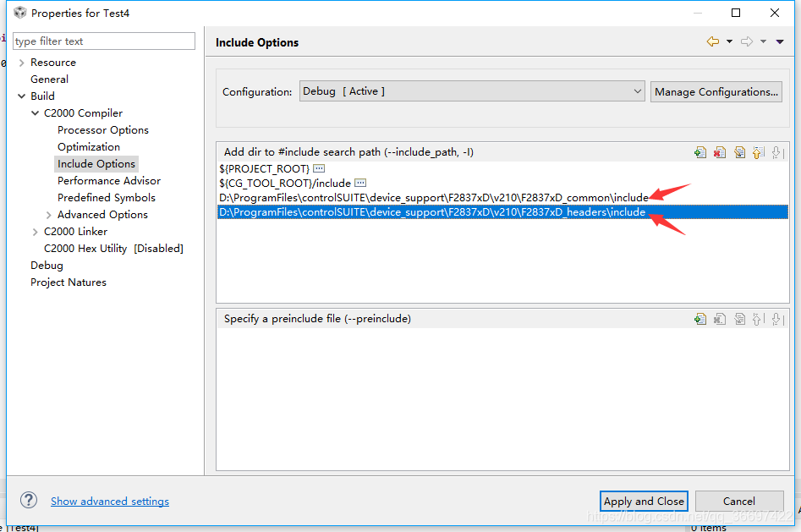Image resolution: width=801 pixels, height=532 pixels.
Task: Move selected include path up
Action: (758, 152)
